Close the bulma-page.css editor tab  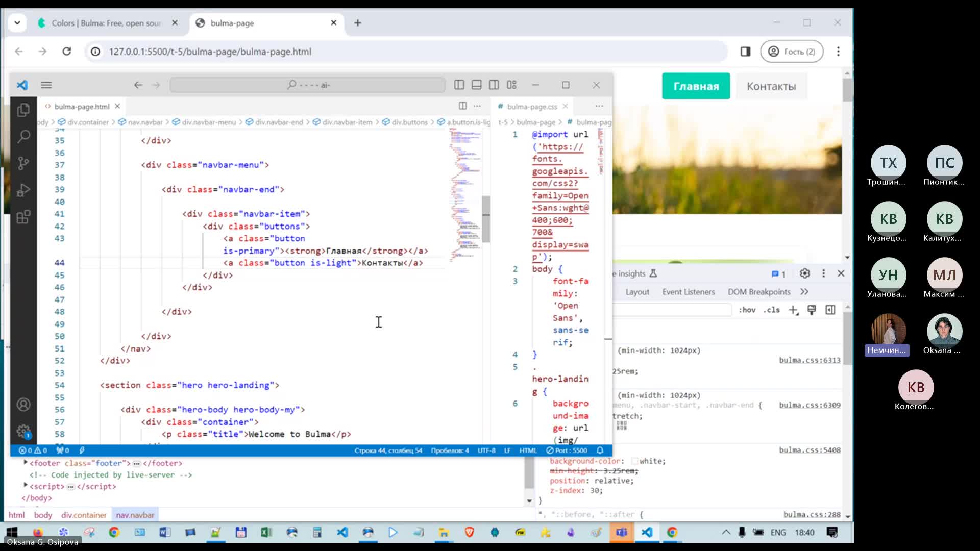pyautogui.click(x=565, y=106)
